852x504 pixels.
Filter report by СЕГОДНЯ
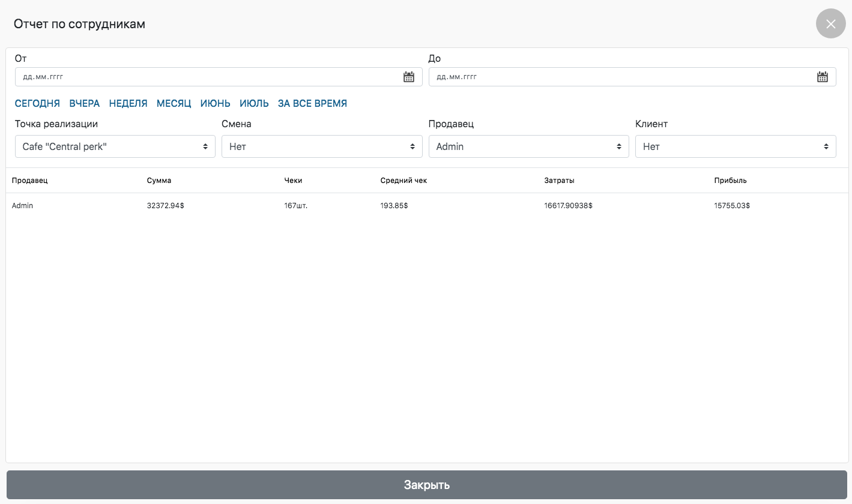click(x=37, y=103)
